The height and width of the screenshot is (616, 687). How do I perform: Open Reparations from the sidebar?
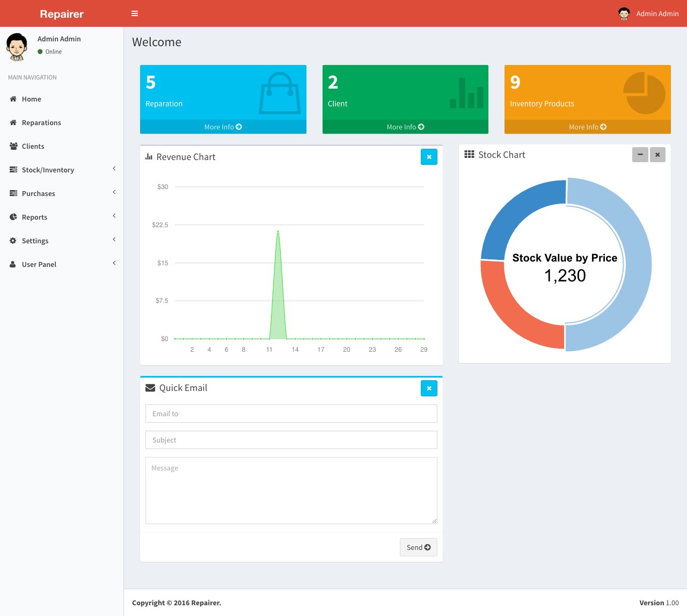tap(41, 122)
